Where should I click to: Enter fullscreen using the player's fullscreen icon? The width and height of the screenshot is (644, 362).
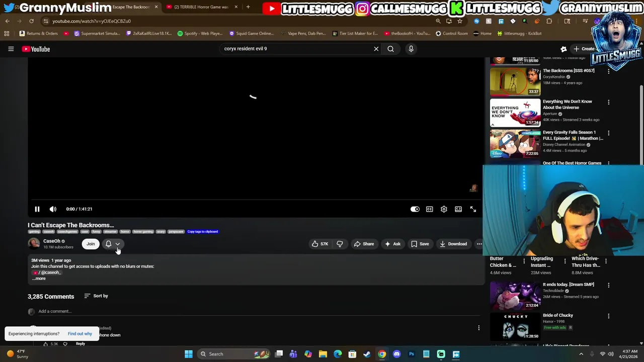tap(473, 209)
